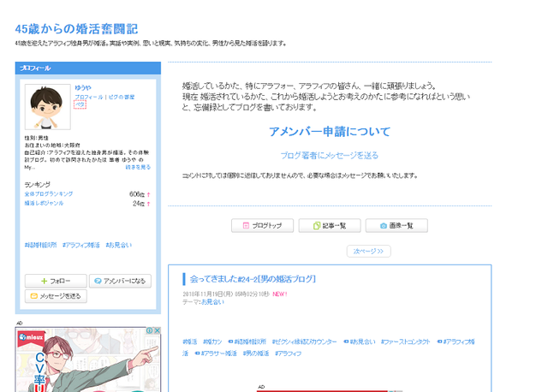Click the 606位 overall ranking value
The image size is (548, 392).
(x=137, y=194)
